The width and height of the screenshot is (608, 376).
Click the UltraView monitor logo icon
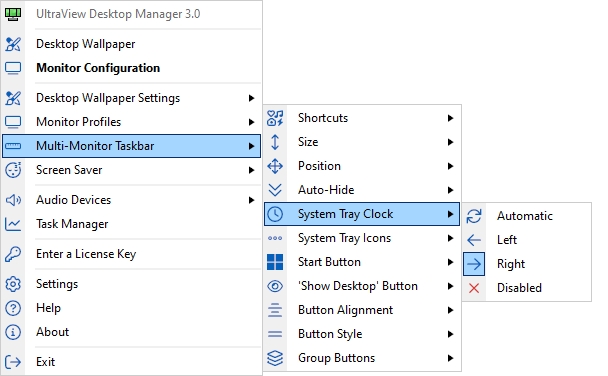coord(13,14)
